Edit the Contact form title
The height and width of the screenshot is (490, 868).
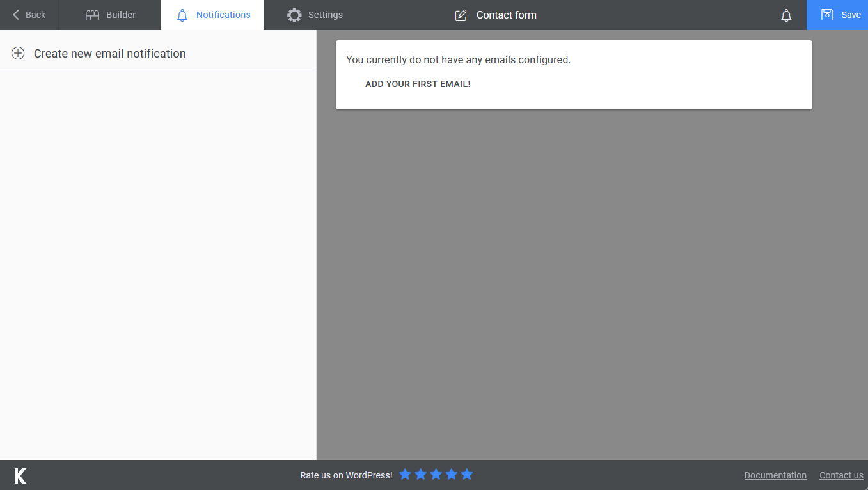click(507, 15)
